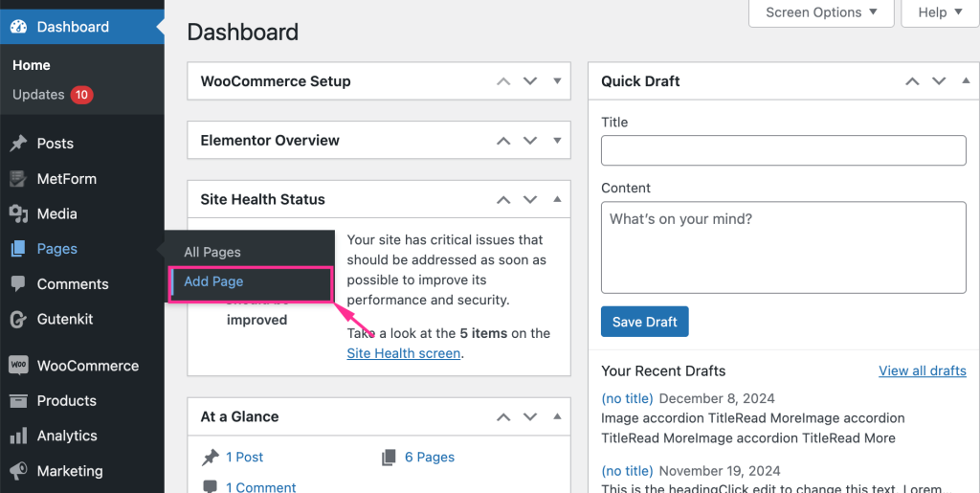Viewport: 980px width, 493px height.
Task: Open the 1 Post link
Action: pyautogui.click(x=244, y=458)
